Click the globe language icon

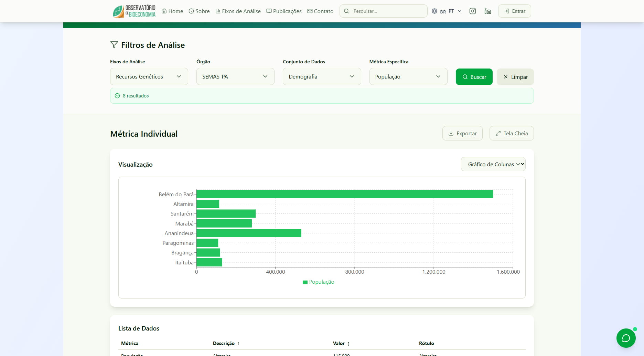(434, 11)
